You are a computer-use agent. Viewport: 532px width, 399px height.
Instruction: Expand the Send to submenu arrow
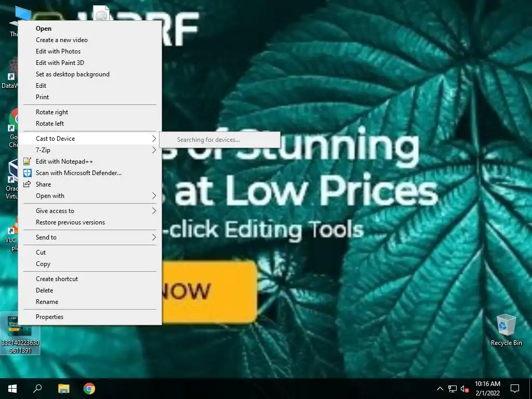tap(154, 237)
